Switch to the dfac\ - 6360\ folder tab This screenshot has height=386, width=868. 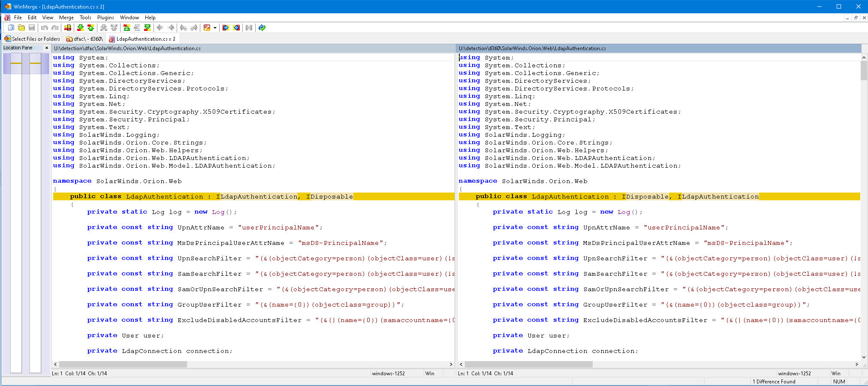point(84,39)
